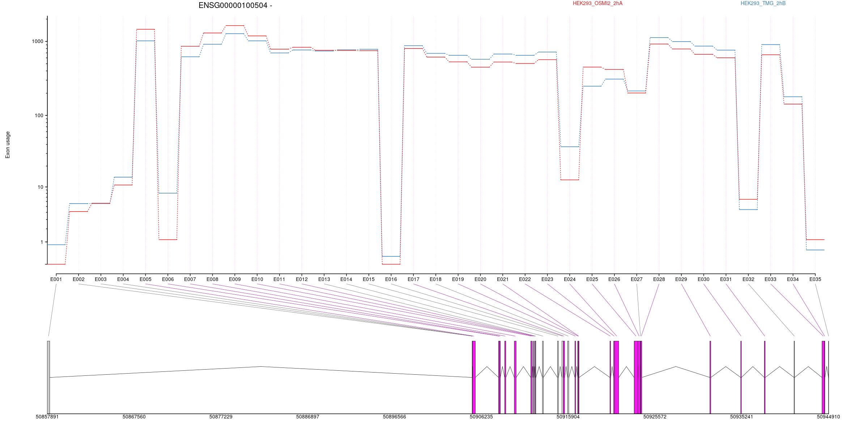Click exon label E003
Image resolution: width=868 pixels, height=434 pixels.
pyautogui.click(x=101, y=279)
